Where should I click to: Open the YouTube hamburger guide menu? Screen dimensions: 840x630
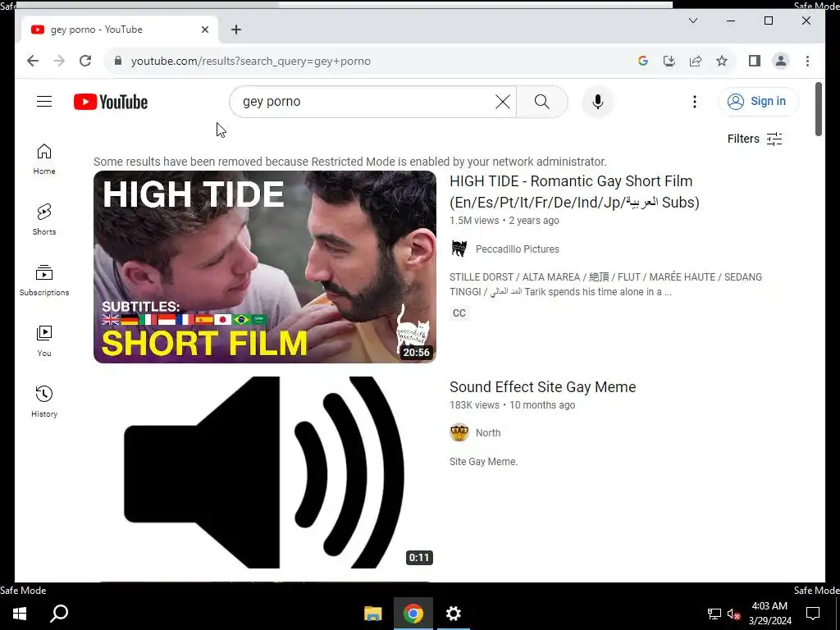tap(44, 101)
